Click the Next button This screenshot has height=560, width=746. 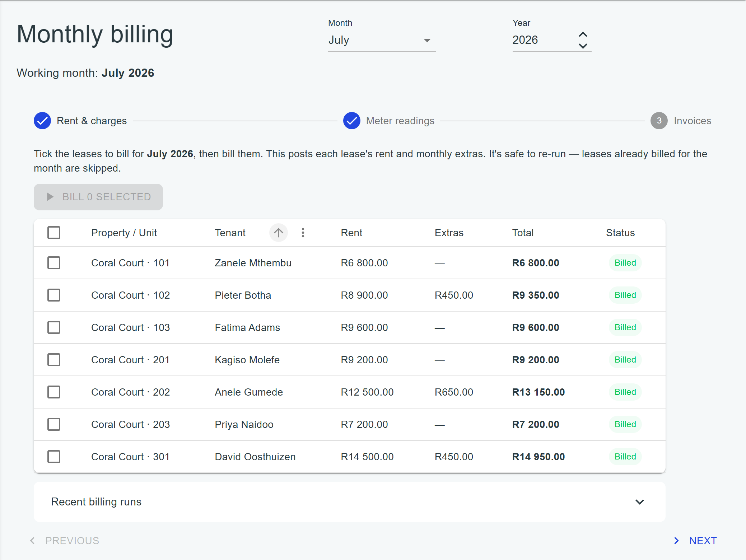click(695, 541)
